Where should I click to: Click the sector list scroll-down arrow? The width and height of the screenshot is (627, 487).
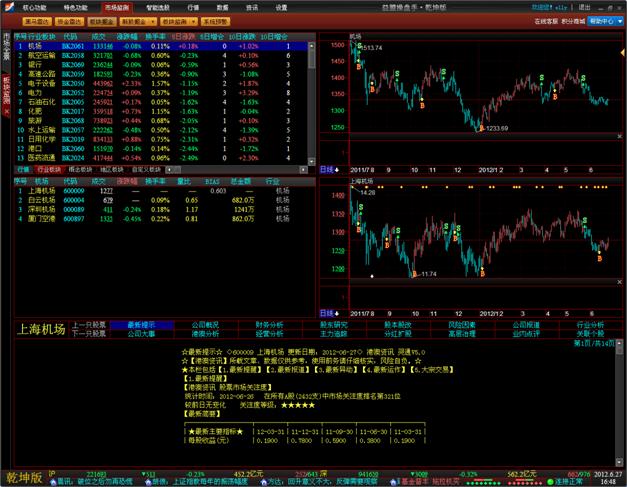pyautogui.click(x=312, y=161)
